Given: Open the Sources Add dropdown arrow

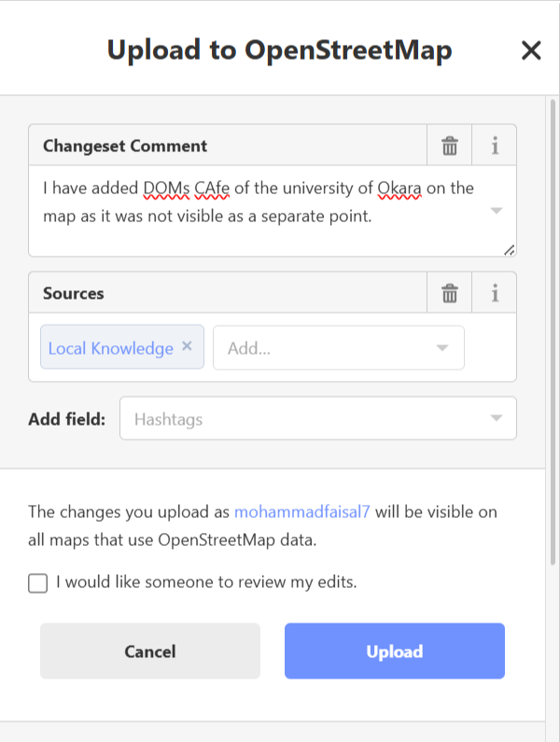Looking at the screenshot, I should [442, 348].
